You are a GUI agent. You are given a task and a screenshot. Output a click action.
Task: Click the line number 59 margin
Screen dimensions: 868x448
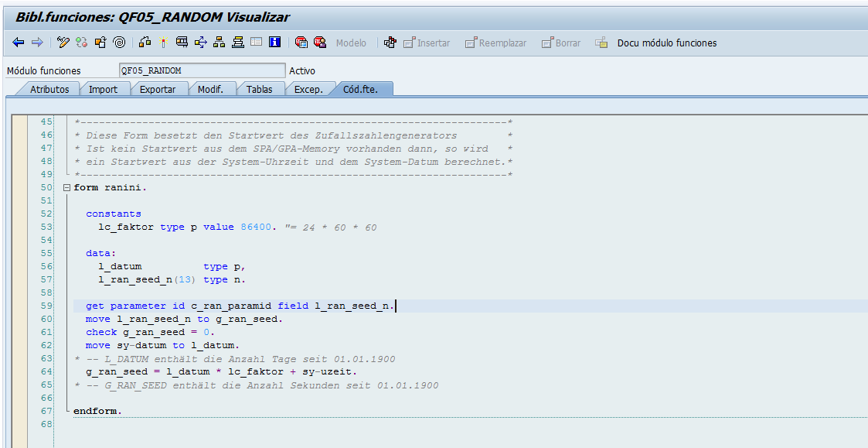(46, 306)
